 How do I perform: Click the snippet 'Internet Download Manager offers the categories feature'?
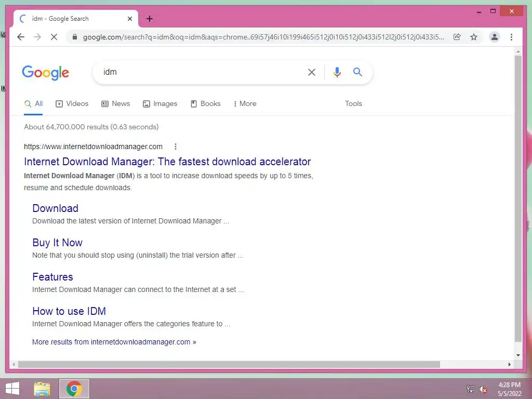point(131,324)
